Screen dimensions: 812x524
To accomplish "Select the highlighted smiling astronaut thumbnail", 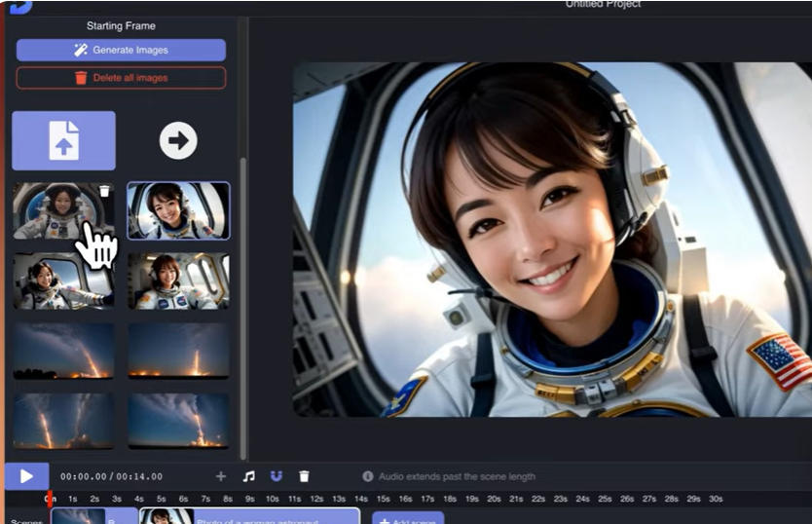I will coord(178,210).
